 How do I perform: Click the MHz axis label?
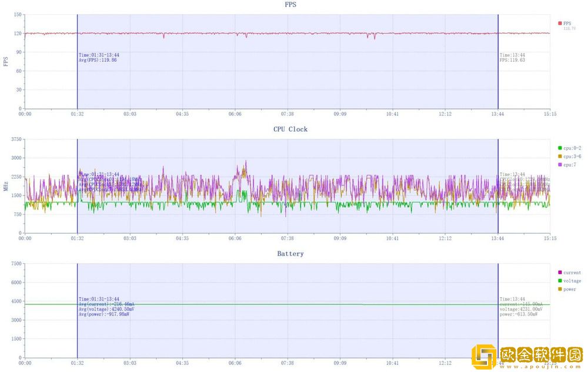[6, 186]
